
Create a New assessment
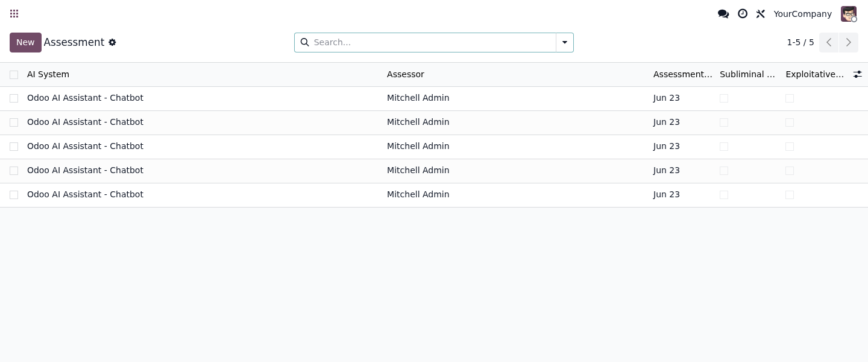tap(25, 42)
